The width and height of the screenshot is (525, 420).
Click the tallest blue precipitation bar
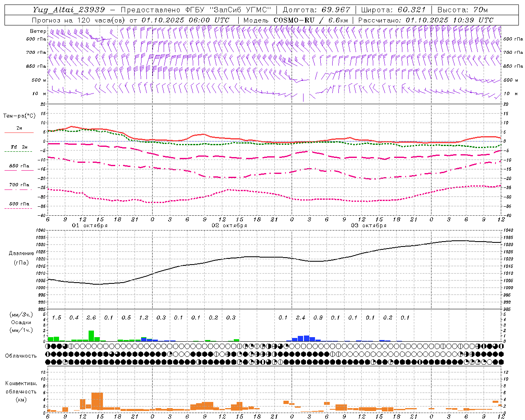click(306, 338)
